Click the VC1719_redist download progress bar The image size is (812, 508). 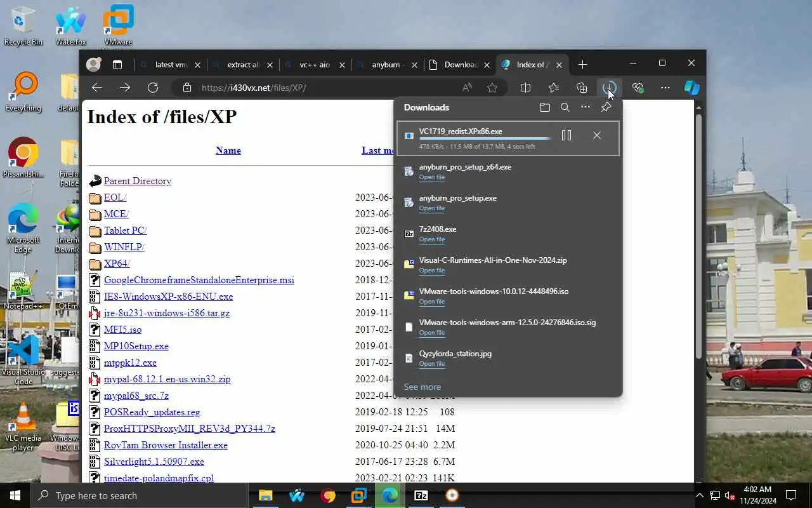click(x=485, y=138)
